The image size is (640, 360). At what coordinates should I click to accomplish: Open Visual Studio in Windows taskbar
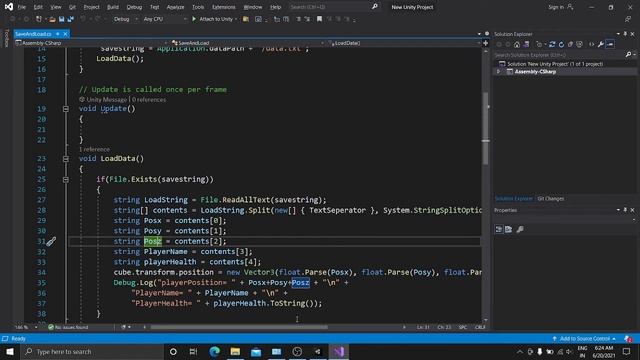(339, 351)
